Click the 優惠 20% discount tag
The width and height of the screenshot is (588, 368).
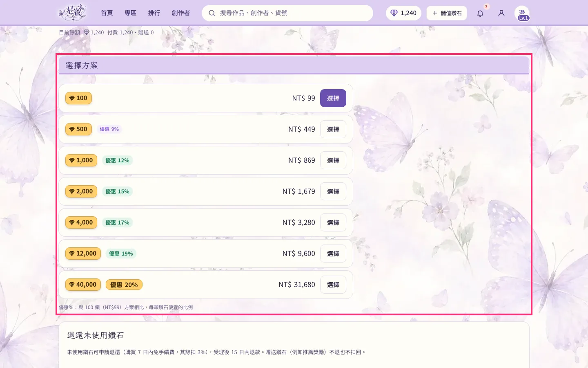124,285
